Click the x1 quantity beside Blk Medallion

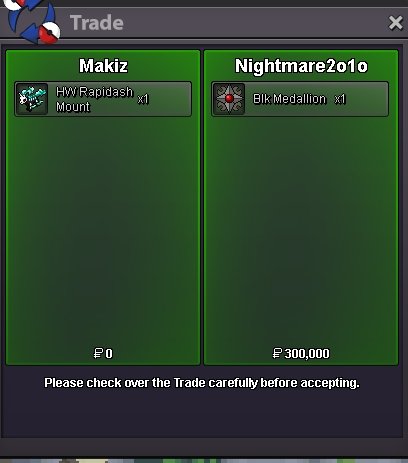[340, 99]
